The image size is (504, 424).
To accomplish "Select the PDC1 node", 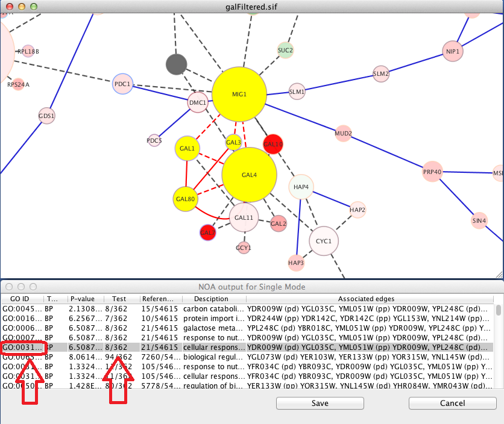I will tap(122, 84).
